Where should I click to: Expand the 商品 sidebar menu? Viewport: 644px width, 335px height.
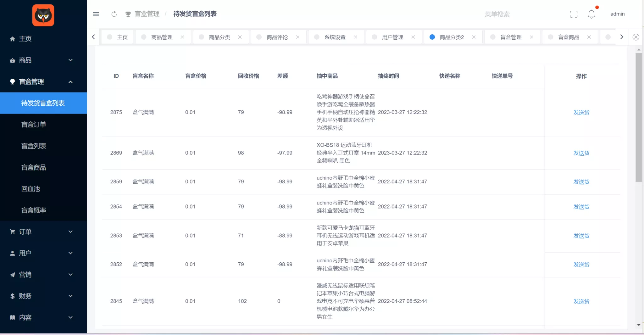[x=43, y=60]
